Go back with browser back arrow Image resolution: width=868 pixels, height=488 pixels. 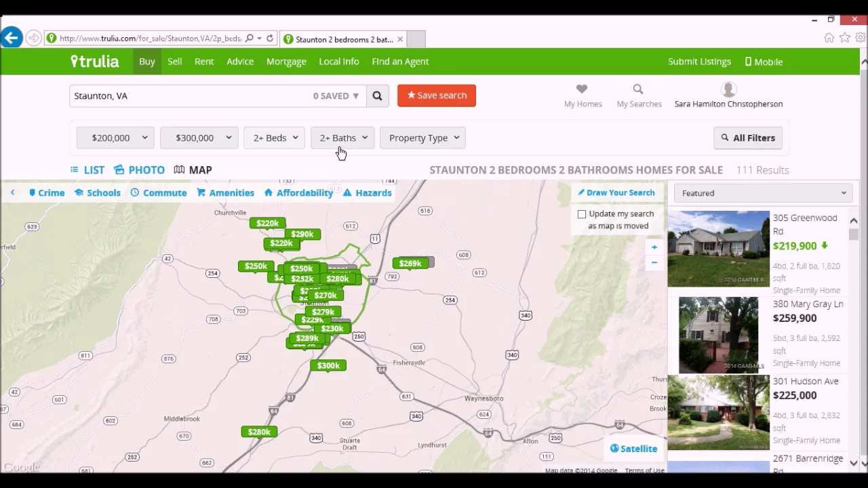point(11,38)
